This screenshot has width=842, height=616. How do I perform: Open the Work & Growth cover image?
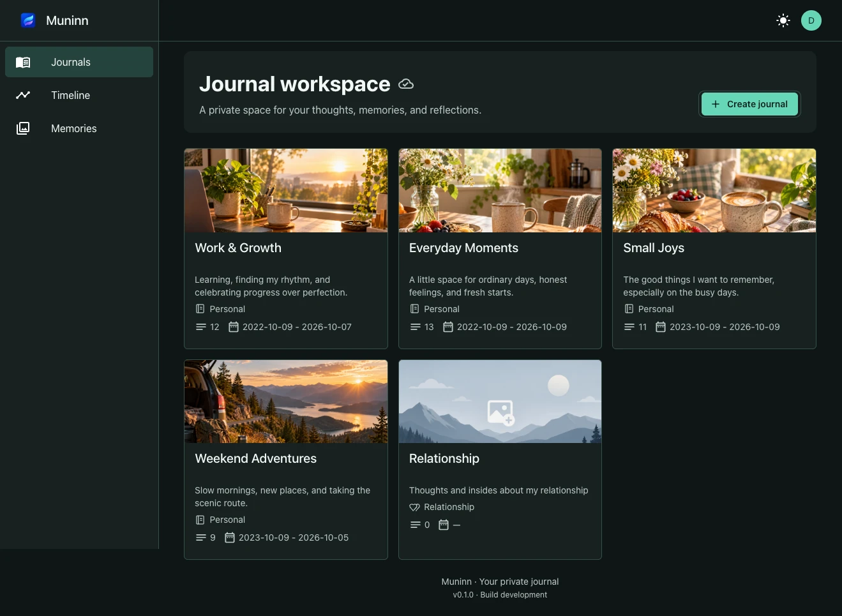click(x=286, y=190)
